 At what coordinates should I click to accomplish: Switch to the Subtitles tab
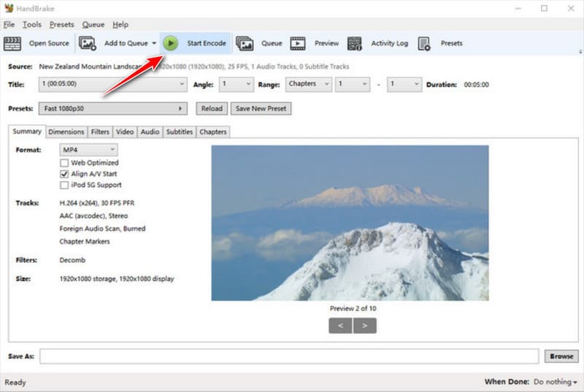coord(179,132)
